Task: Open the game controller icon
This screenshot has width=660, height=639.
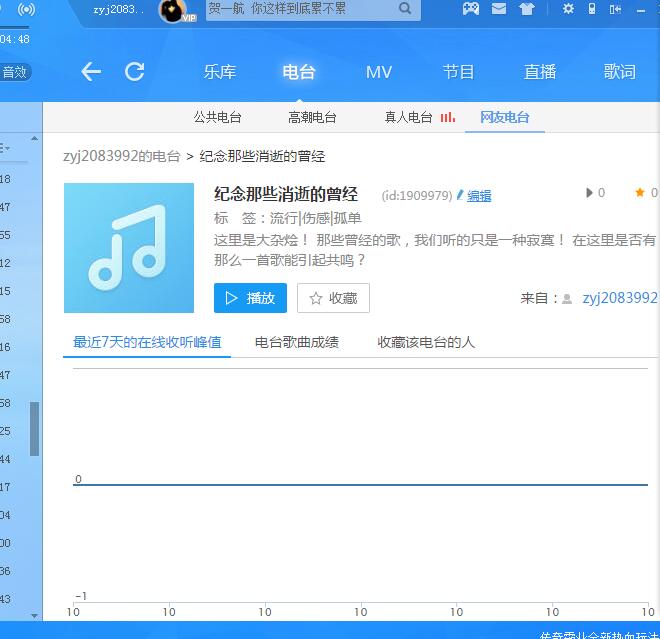Action: point(471,8)
